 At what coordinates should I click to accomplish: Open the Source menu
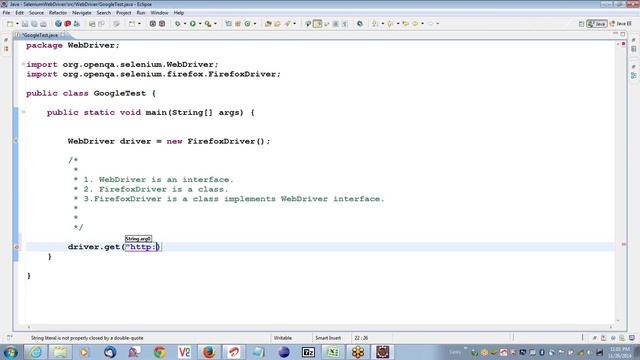click(36, 13)
